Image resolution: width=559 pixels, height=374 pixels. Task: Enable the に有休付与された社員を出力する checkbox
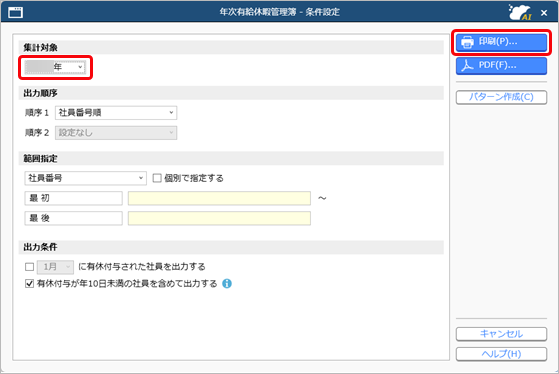point(30,267)
